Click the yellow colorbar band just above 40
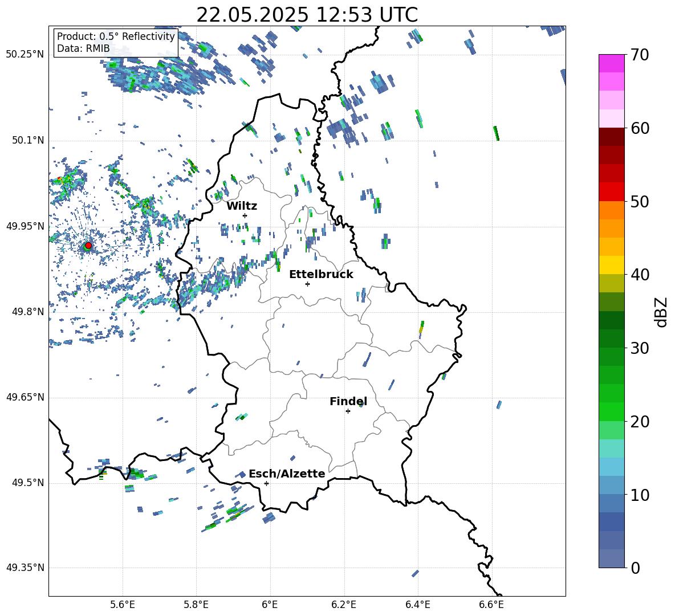This screenshot has height=616, width=675. [611, 265]
